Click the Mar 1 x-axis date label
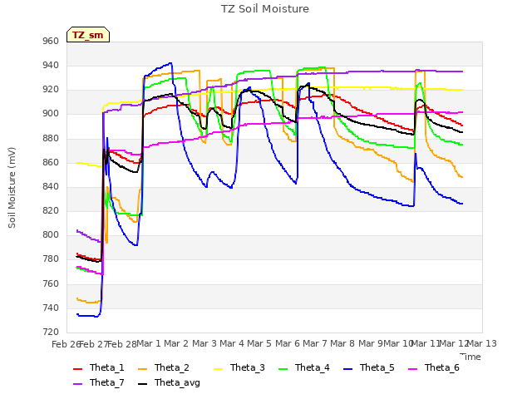 (x=149, y=343)
